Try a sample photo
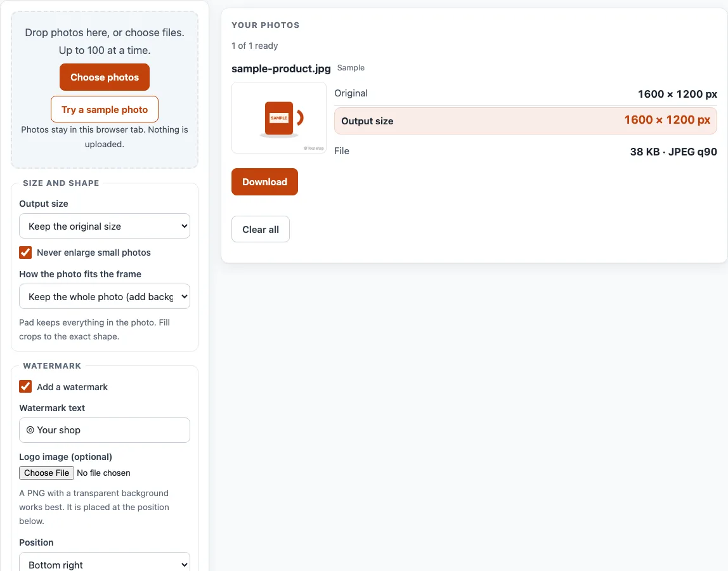728x571 pixels. click(105, 109)
